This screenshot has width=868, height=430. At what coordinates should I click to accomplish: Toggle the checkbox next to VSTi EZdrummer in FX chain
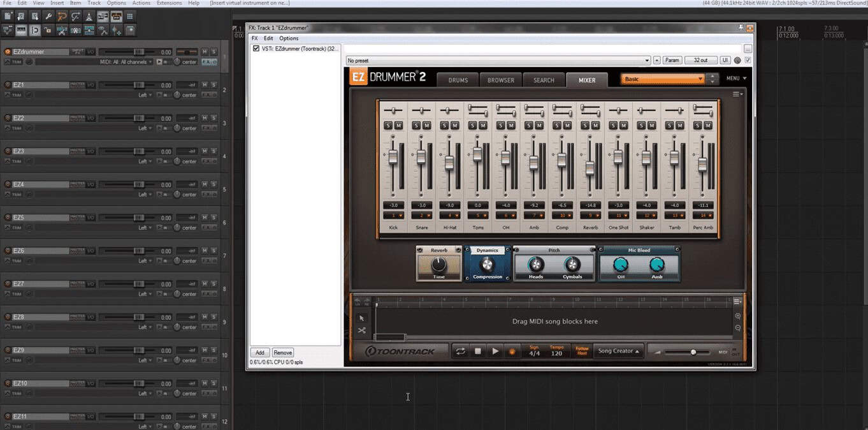tap(256, 48)
